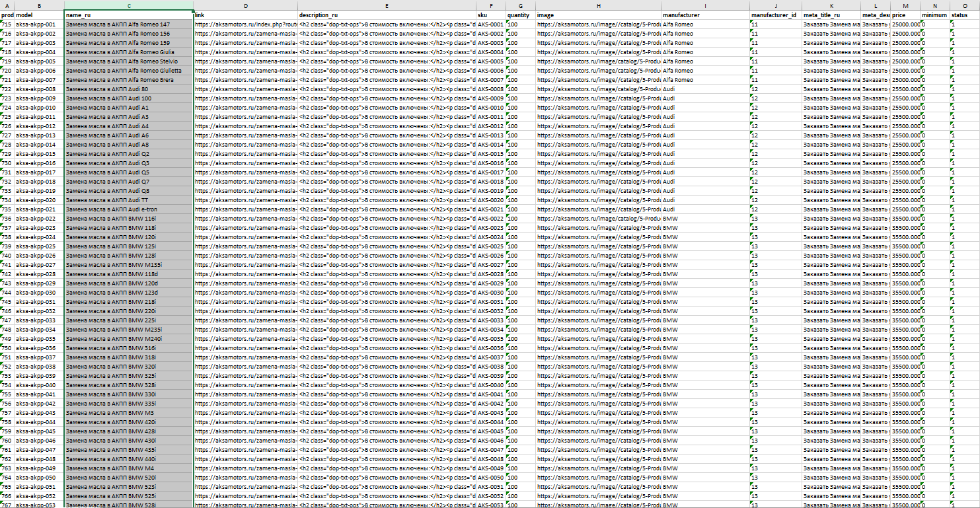The height and width of the screenshot is (508, 980).
Task: Click the 'minimum' header cell
Action: [935, 15]
